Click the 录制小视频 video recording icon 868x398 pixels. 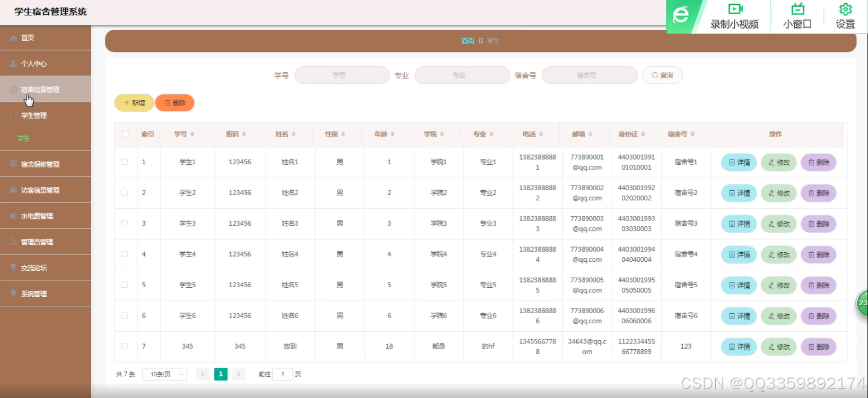pos(735,9)
